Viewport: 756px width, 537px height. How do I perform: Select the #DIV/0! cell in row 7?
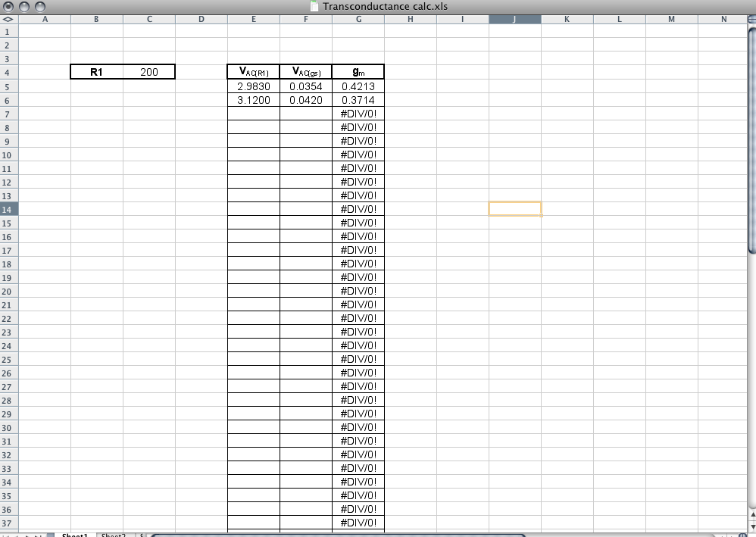pos(358,114)
